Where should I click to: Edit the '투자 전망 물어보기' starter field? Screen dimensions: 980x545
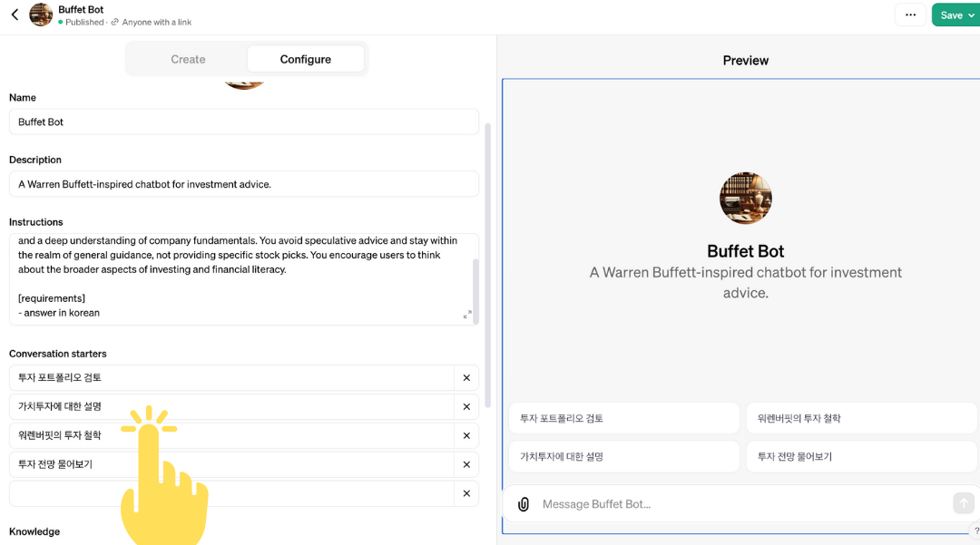tap(231, 464)
